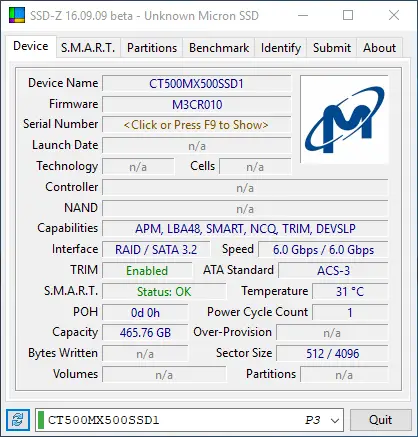This screenshot has width=418, height=437.
Task: Click the Capacity value 465.76 GB
Action: click(x=145, y=333)
